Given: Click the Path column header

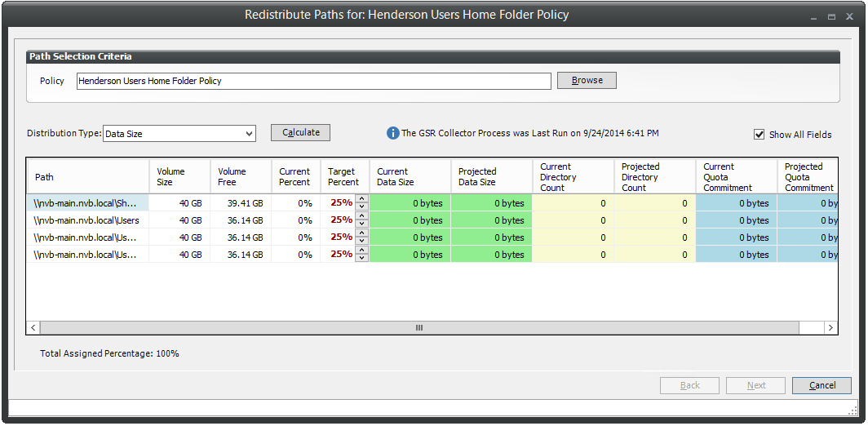Looking at the screenshot, I should pyautogui.click(x=88, y=177).
